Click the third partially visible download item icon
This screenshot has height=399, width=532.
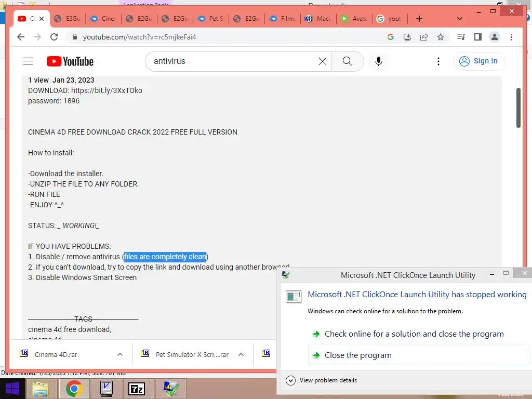266,353
